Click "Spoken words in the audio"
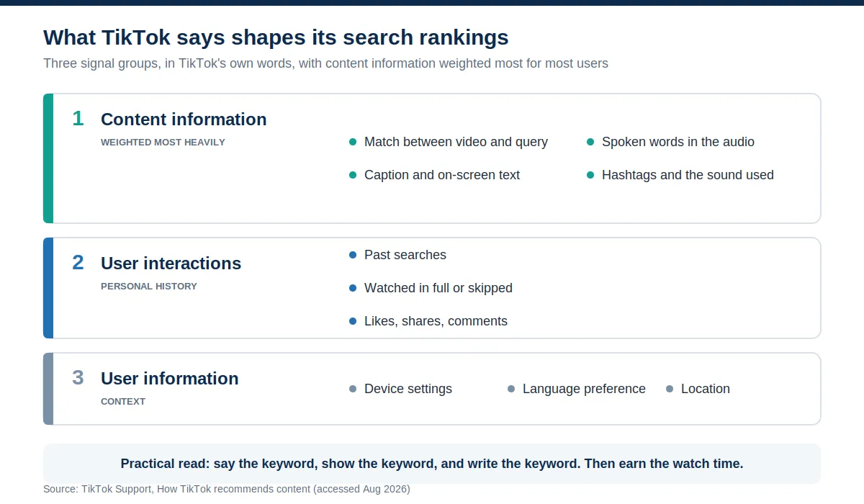The height and width of the screenshot is (504, 864). point(678,142)
